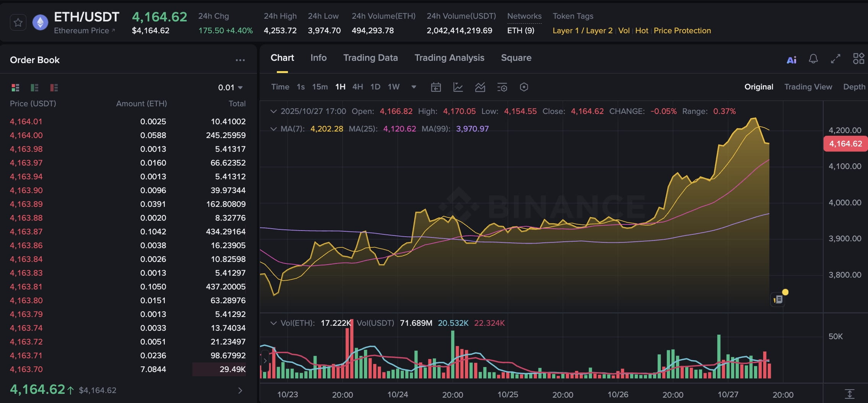Expand the interval dropdown next to 1W
Viewport: 868px width, 403px height.
point(414,87)
